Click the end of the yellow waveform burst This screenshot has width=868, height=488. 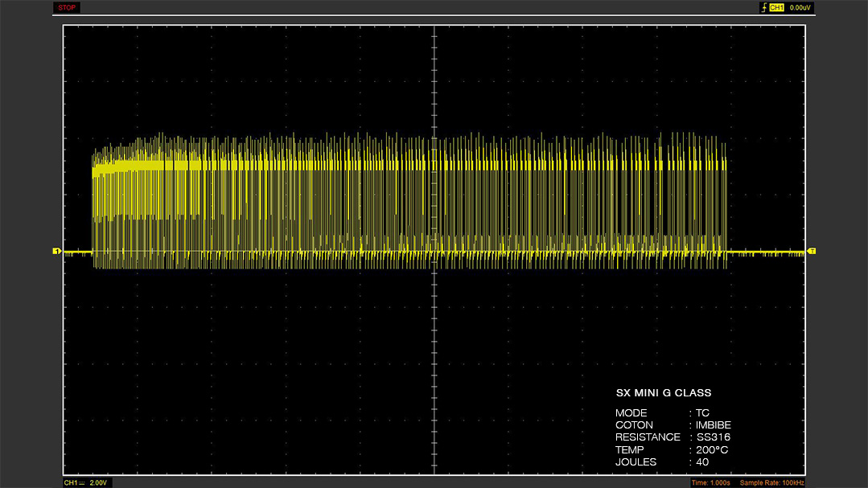point(726,205)
